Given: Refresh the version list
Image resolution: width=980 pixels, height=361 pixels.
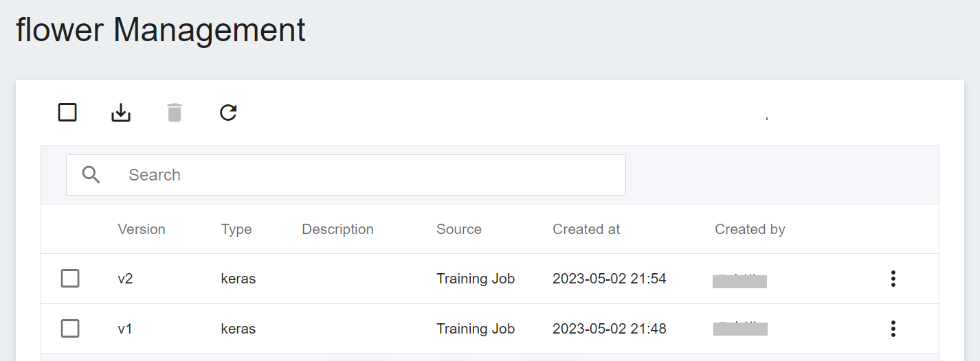Looking at the screenshot, I should click(x=228, y=113).
